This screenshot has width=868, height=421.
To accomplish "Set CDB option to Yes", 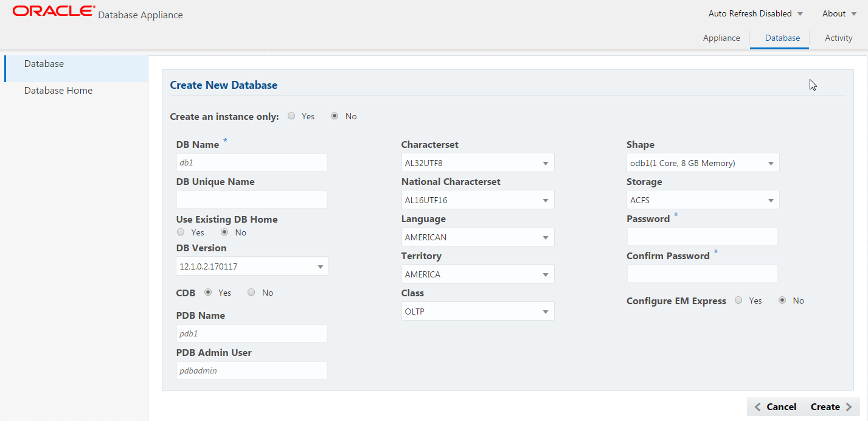I will click(x=208, y=293).
